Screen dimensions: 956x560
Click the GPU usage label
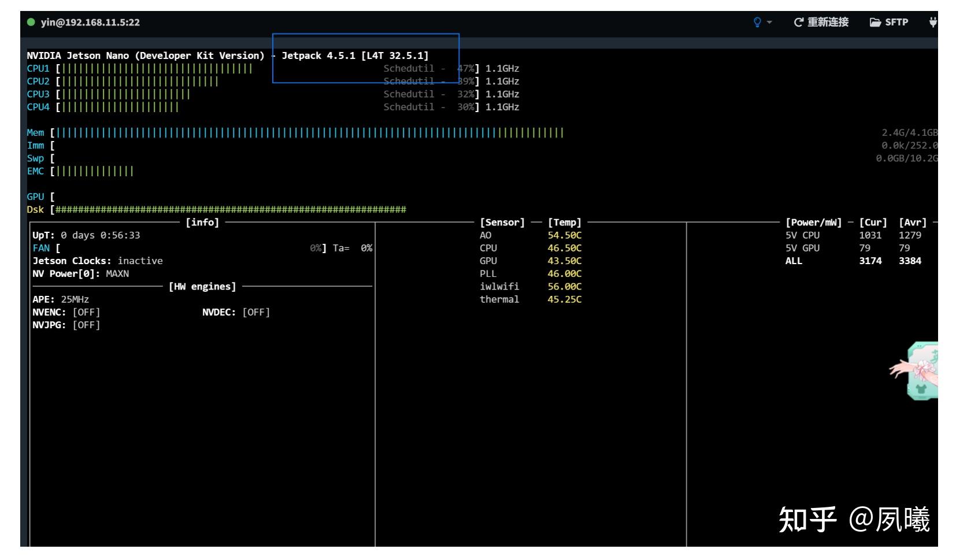pos(35,196)
